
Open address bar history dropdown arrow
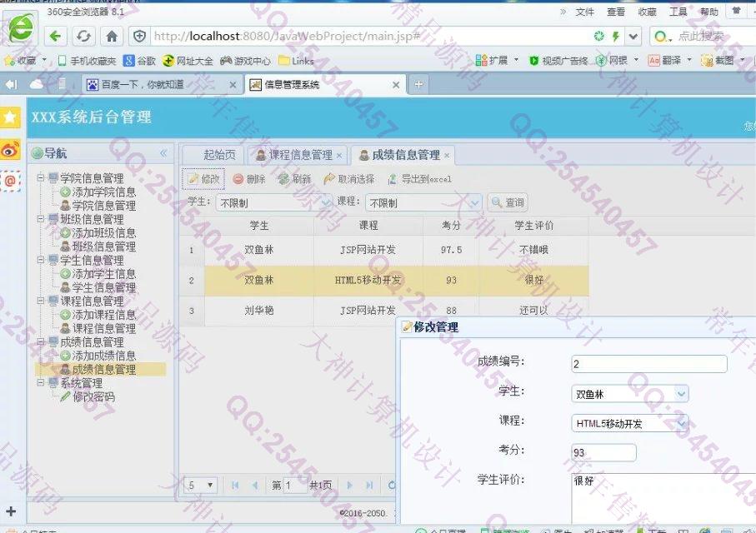pyautogui.click(x=633, y=36)
